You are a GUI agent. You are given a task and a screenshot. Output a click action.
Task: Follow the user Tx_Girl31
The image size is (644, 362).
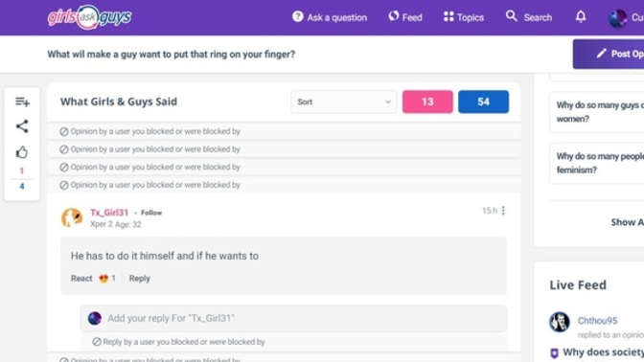click(x=151, y=213)
